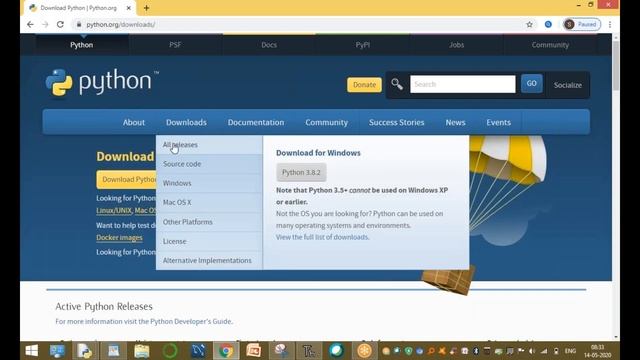
Task: Open the green circle app in taskbar
Action: coord(170,351)
